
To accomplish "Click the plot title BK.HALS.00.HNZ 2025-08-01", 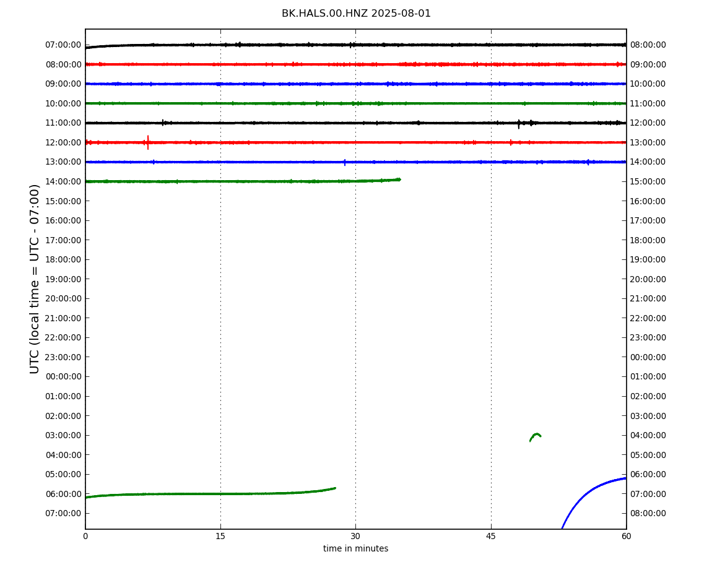I will pos(356,13).
